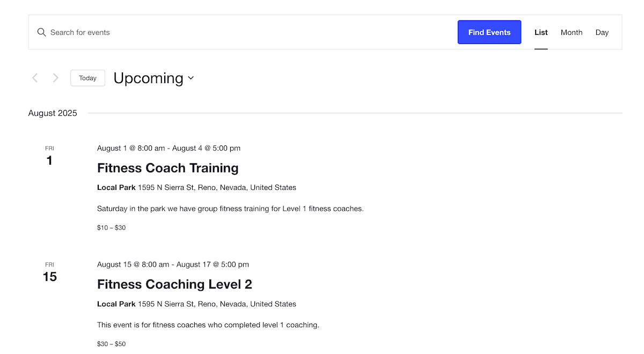Click the August 1 event date range
Screen dimensions: 644x354
169,148
